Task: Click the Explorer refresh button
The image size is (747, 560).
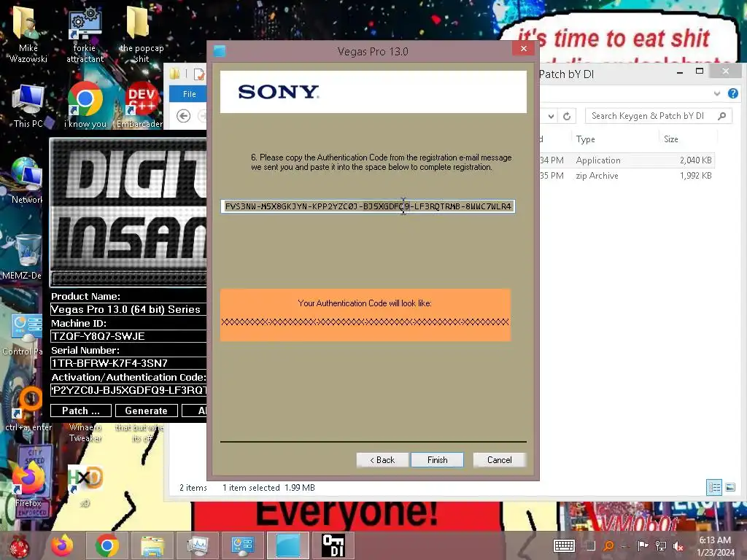Action: click(566, 116)
